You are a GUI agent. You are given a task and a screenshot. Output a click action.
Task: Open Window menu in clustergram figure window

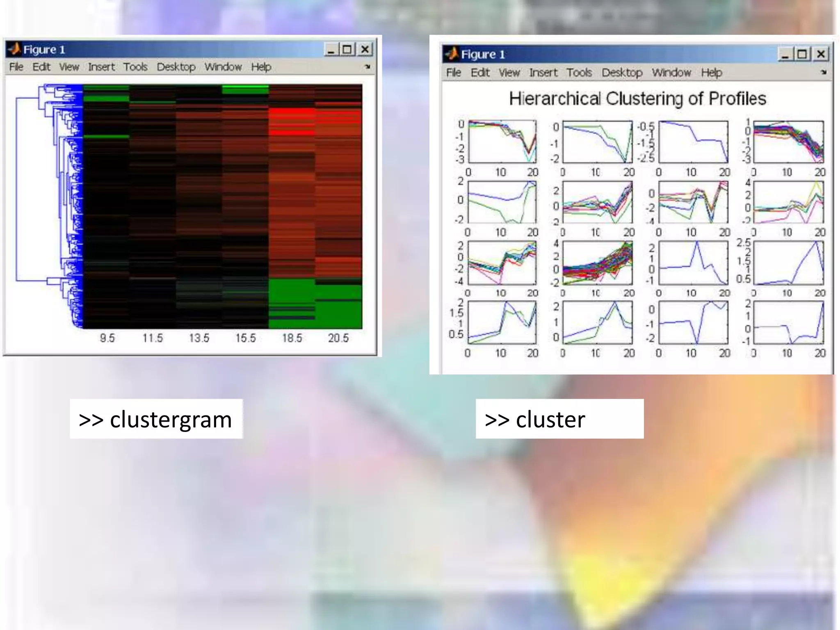click(x=223, y=67)
